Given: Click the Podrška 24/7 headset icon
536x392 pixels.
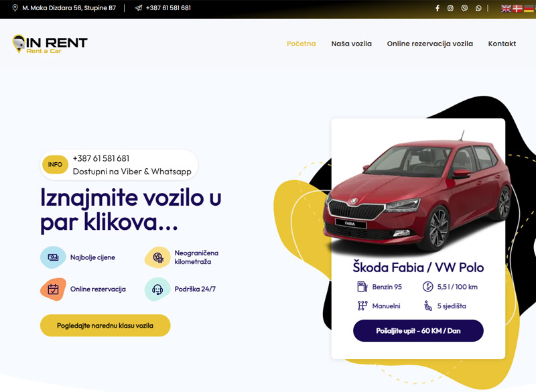Looking at the screenshot, I should pyautogui.click(x=157, y=289).
